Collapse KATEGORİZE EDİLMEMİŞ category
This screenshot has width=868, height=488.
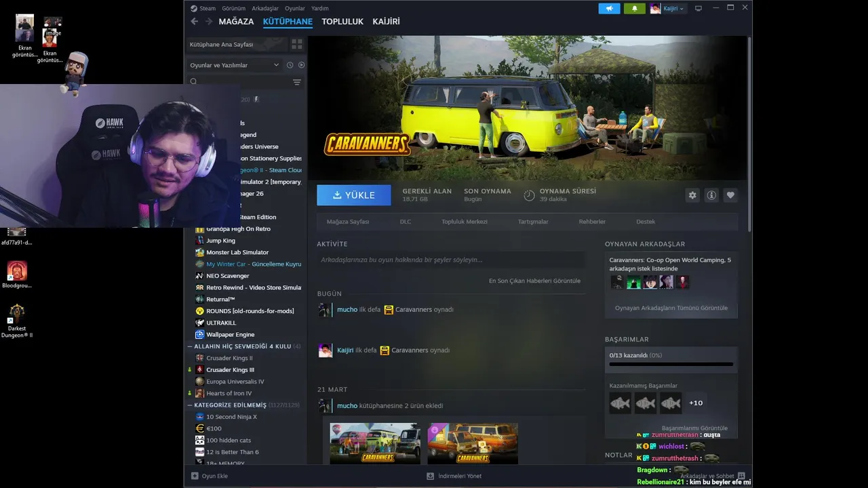point(243,405)
